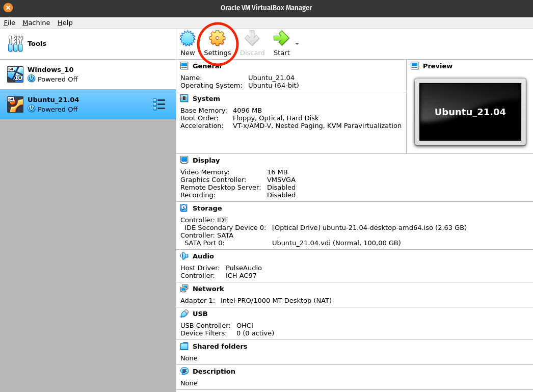The height and width of the screenshot is (392, 533).
Task: Open Ubuntu_21.04 machine menu list icon
Action: tap(159, 104)
